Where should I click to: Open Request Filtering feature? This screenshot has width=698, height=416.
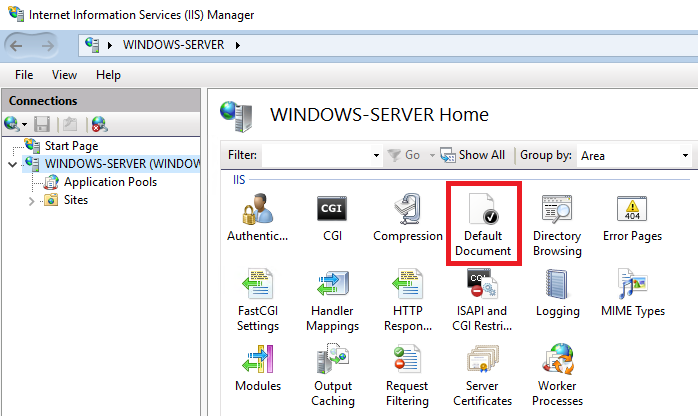tap(407, 375)
